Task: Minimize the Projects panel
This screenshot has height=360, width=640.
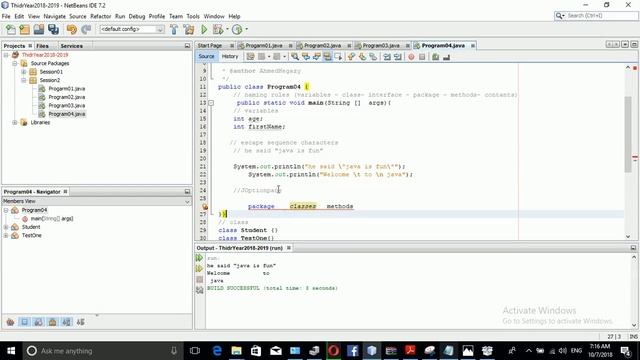Action: tap(187, 46)
